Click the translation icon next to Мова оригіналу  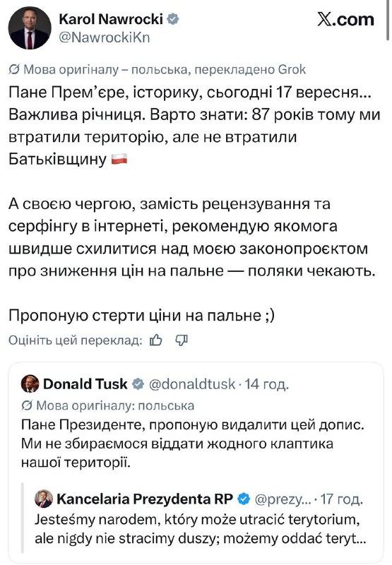point(14,69)
